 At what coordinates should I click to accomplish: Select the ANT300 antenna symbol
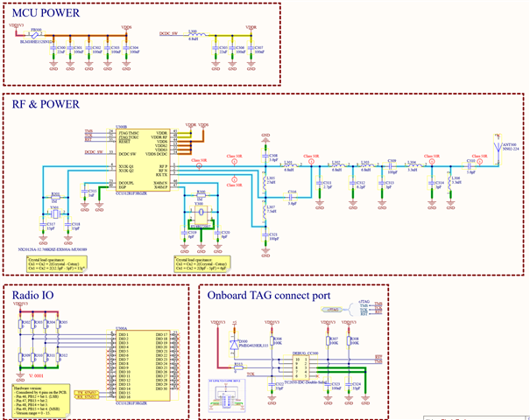(498, 150)
